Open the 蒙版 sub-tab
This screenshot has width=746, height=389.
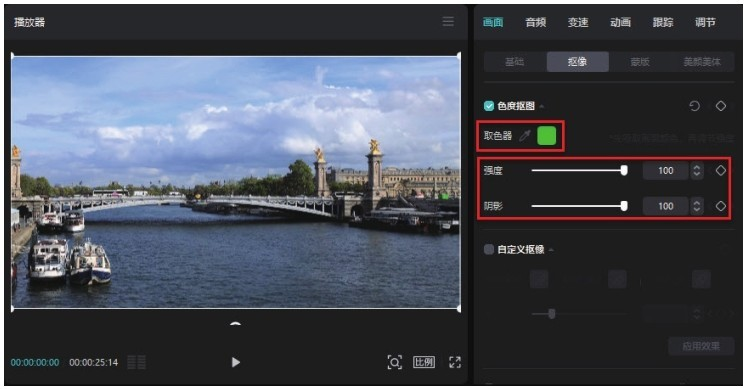[x=639, y=62]
